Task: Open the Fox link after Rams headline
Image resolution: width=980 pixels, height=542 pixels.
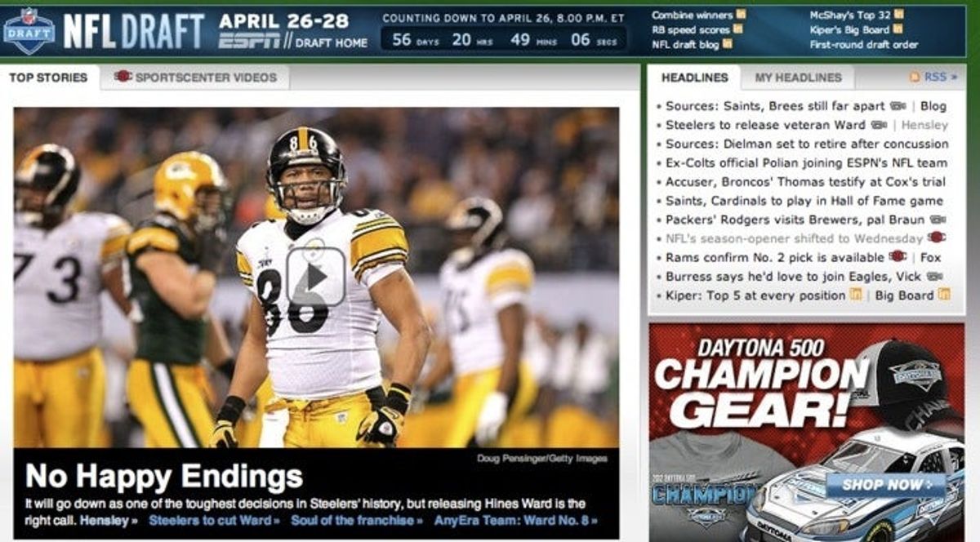Action: [x=930, y=257]
